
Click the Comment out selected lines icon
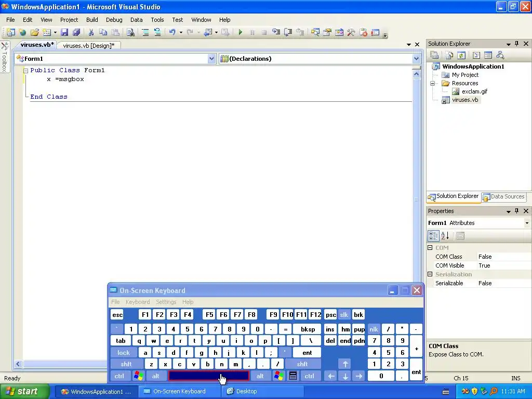(145, 32)
